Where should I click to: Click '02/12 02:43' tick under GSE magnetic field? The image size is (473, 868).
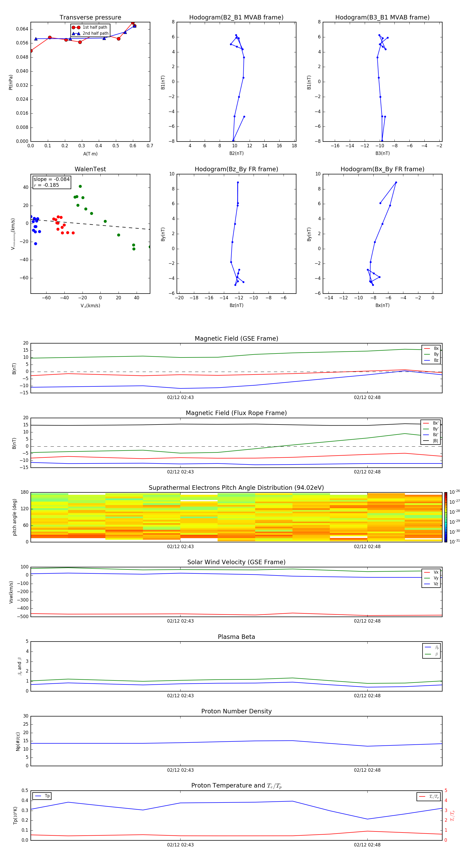[x=181, y=398]
